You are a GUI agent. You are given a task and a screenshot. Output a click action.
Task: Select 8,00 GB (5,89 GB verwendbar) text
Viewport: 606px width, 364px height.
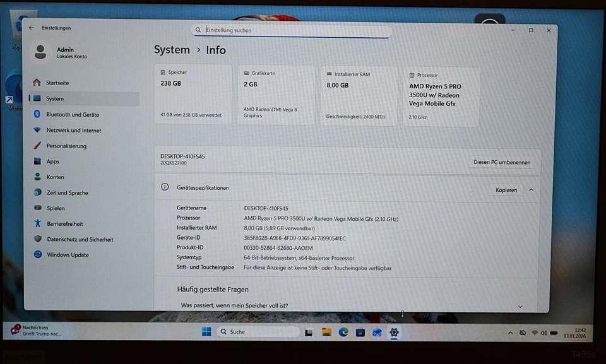279,228
